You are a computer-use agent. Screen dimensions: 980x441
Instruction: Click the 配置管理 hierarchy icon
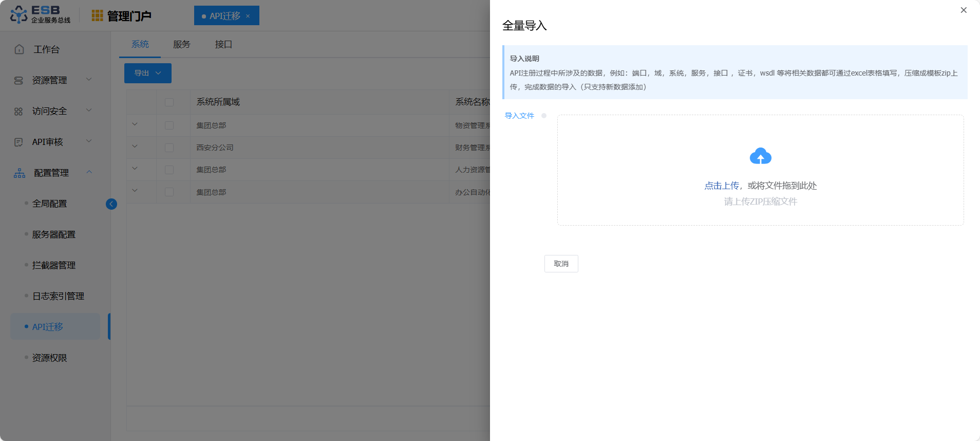[20, 173]
